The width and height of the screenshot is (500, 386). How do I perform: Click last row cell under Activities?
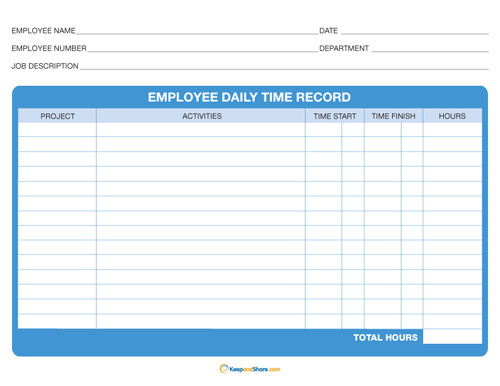coord(201,321)
